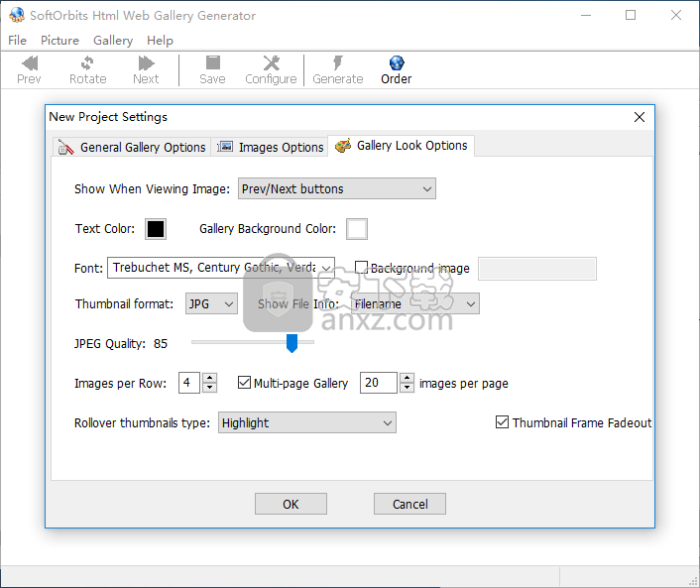Image resolution: width=700 pixels, height=588 pixels.
Task: Open the File menu
Action: tap(18, 41)
